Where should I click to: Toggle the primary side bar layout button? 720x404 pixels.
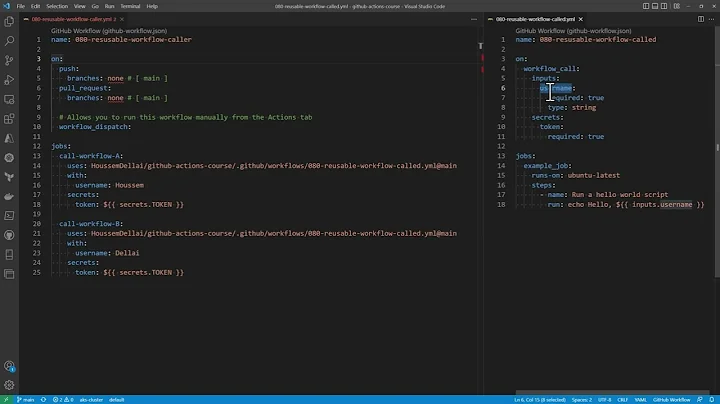(x=646, y=6)
